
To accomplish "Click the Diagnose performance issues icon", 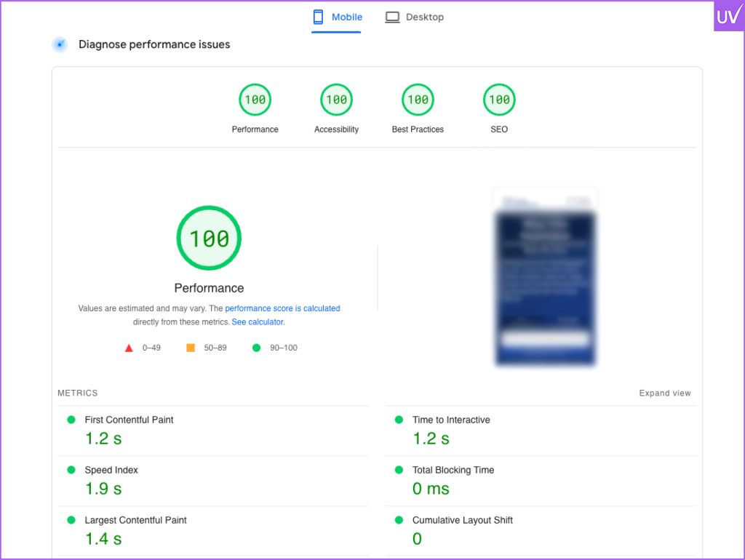I will coord(60,45).
